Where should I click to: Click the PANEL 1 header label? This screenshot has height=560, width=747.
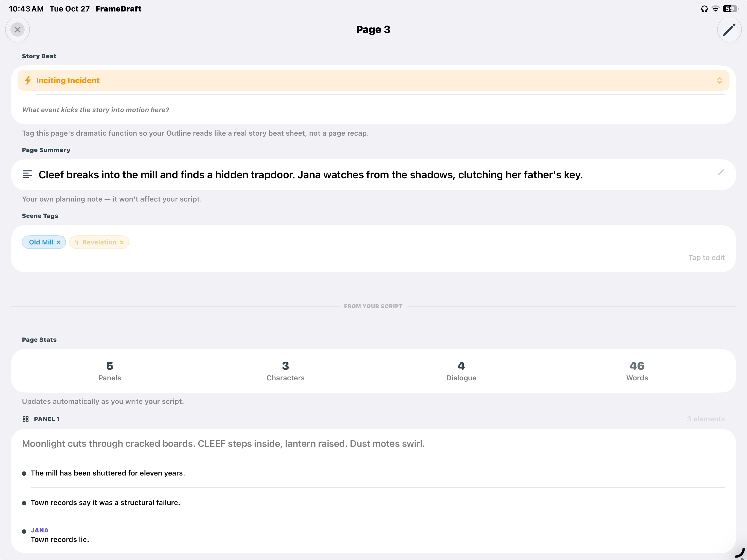click(47, 419)
